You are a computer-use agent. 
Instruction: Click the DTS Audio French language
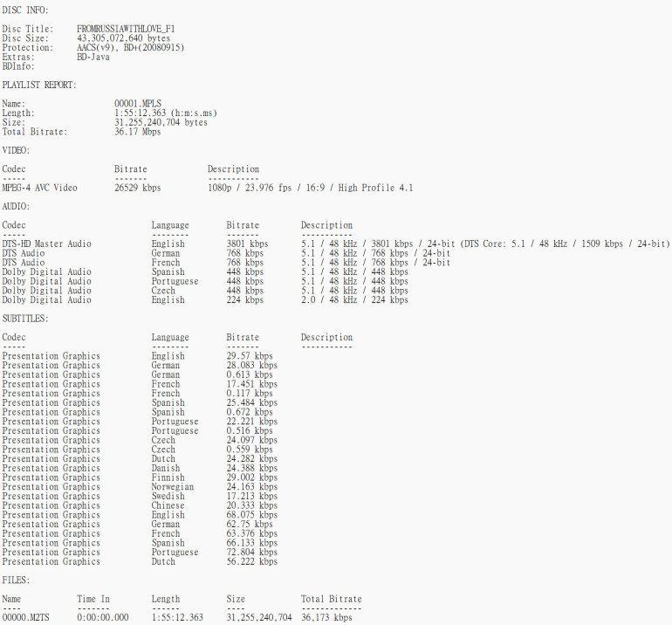pos(166,263)
